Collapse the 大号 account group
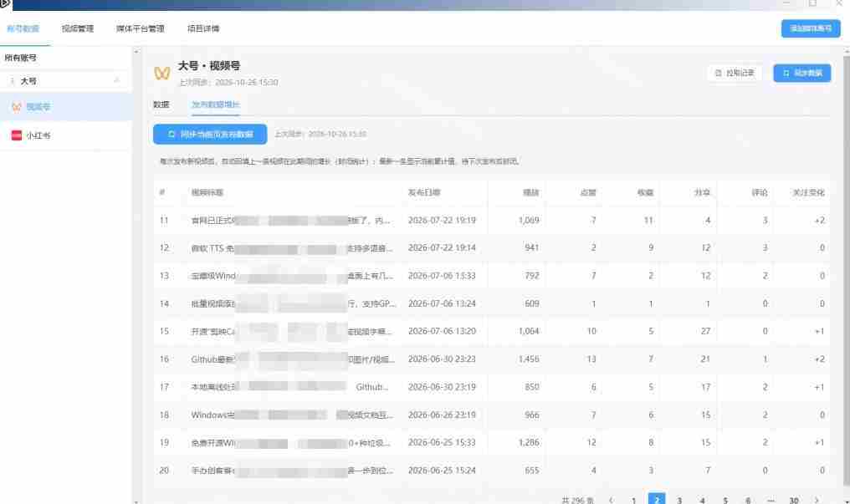Viewport: 850px width, 504px height. click(116, 81)
